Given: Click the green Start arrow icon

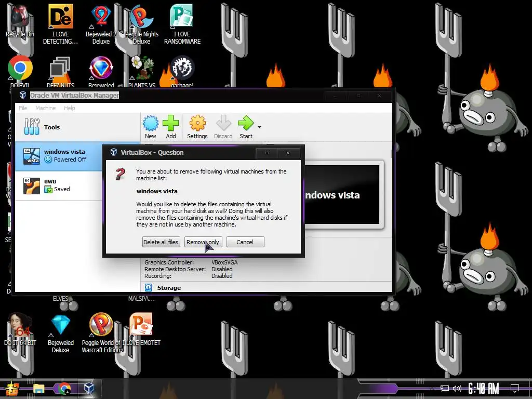Looking at the screenshot, I should coord(246,127).
